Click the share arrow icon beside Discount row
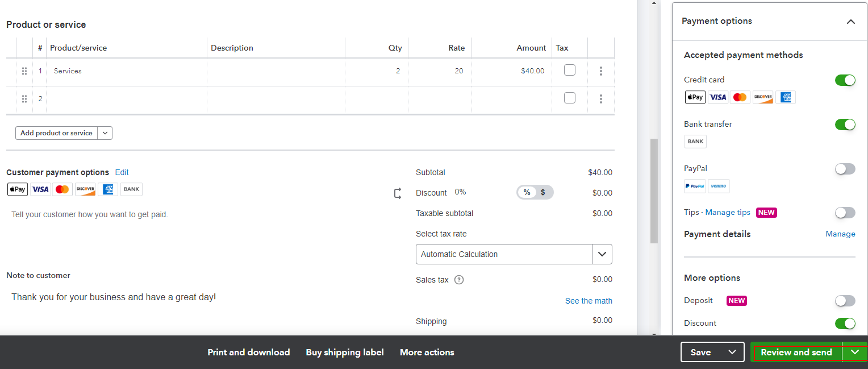868x369 pixels. pos(397,193)
